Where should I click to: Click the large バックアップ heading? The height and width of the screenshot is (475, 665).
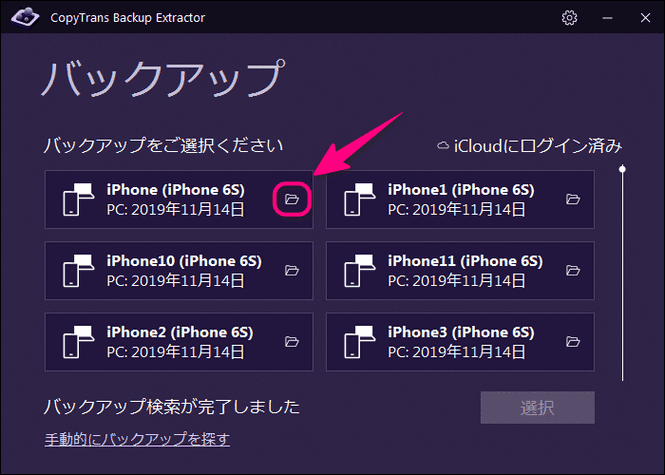tap(162, 78)
